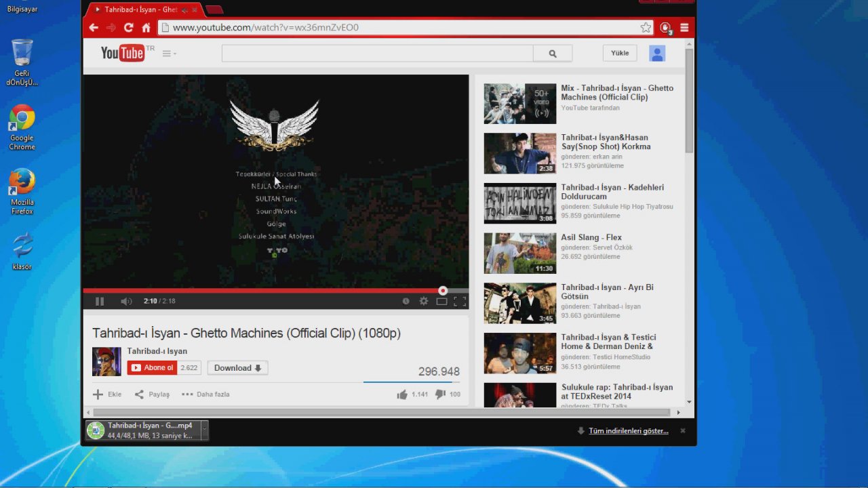Click the Download button below the video
This screenshot has height=488, width=868.
pyautogui.click(x=237, y=368)
